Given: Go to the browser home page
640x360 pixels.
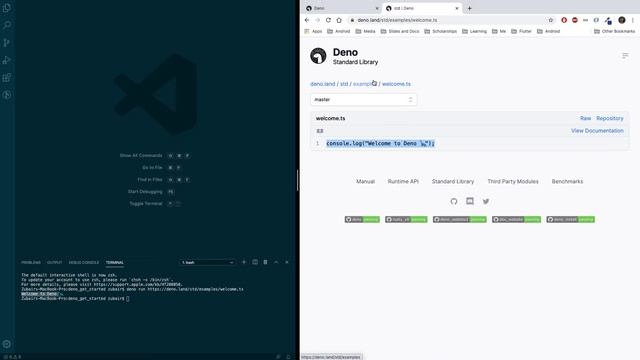Looking at the screenshot, I should (x=339, y=20).
